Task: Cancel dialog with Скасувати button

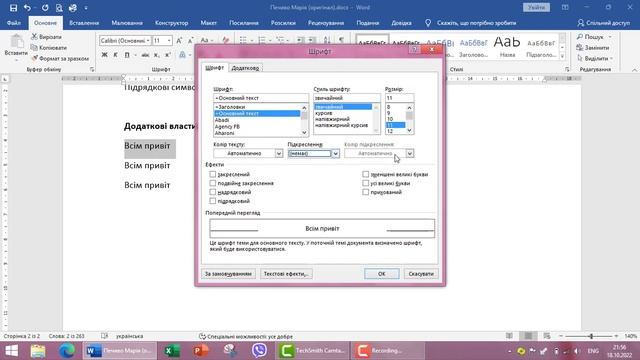Action: point(421,273)
